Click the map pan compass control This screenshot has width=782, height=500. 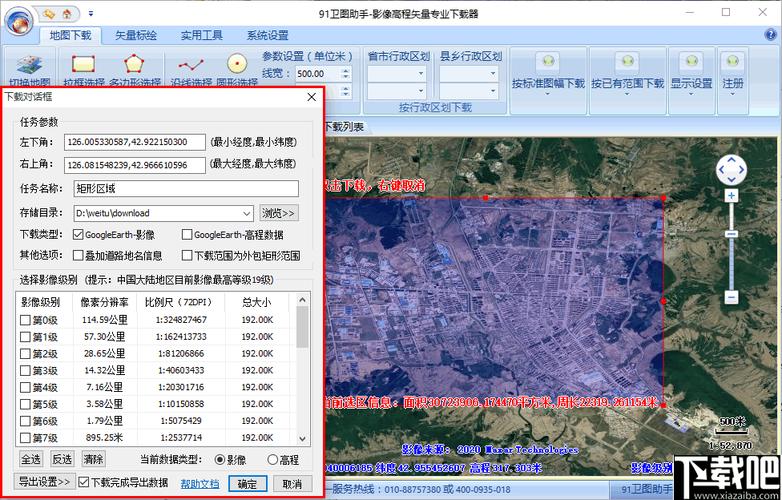point(732,168)
